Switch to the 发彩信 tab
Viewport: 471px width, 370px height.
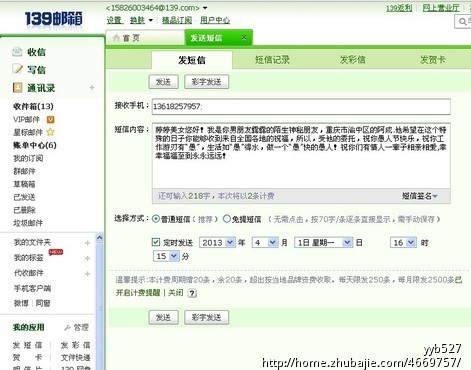pyautogui.click(x=353, y=60)
